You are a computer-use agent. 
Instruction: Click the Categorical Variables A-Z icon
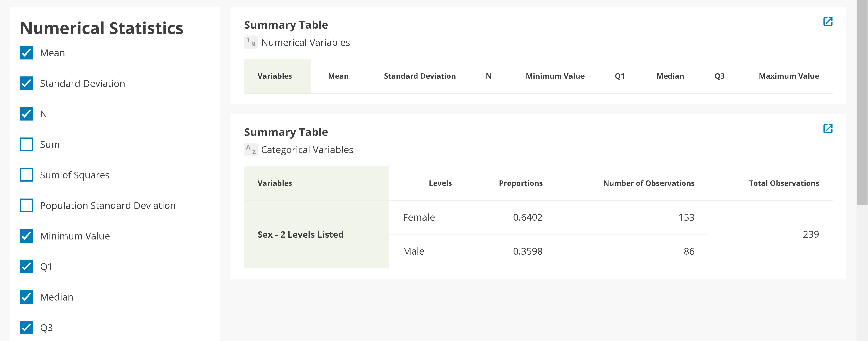(250, 150)
